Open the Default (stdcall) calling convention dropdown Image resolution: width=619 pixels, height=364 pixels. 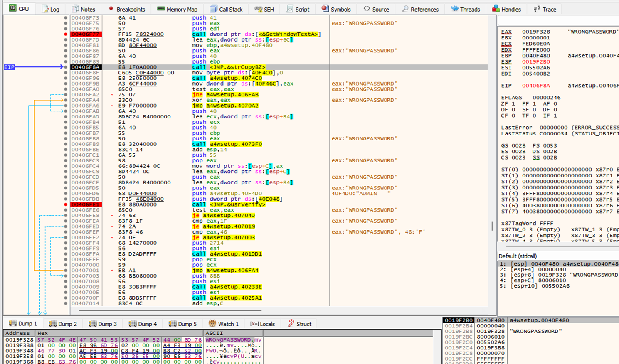[518, 256]
